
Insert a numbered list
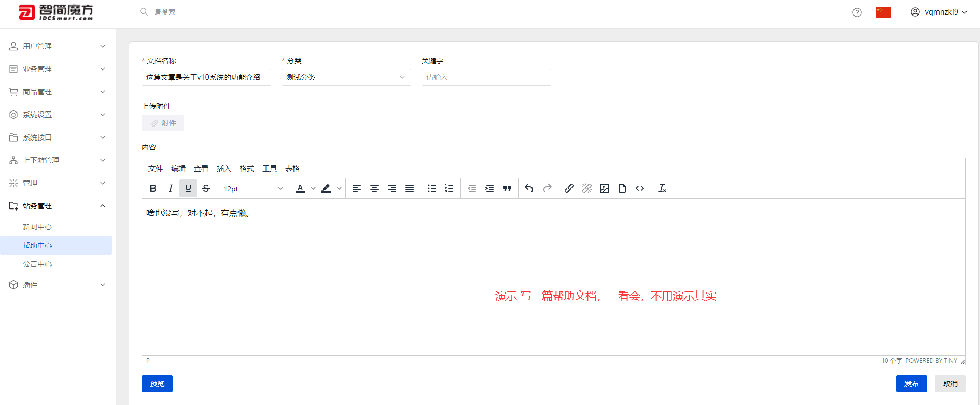click(x=450, y=188)
